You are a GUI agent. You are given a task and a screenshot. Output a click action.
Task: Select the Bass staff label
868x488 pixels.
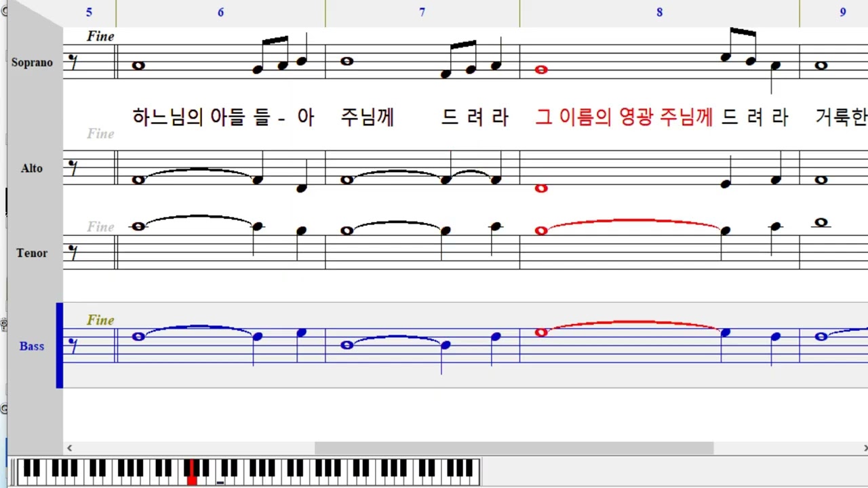[32, 346]
